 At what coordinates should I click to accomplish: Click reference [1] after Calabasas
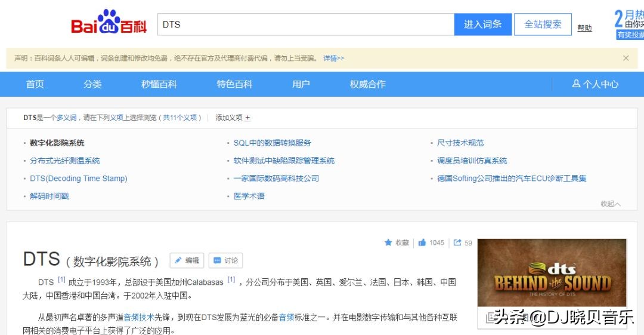click(231, 280)
